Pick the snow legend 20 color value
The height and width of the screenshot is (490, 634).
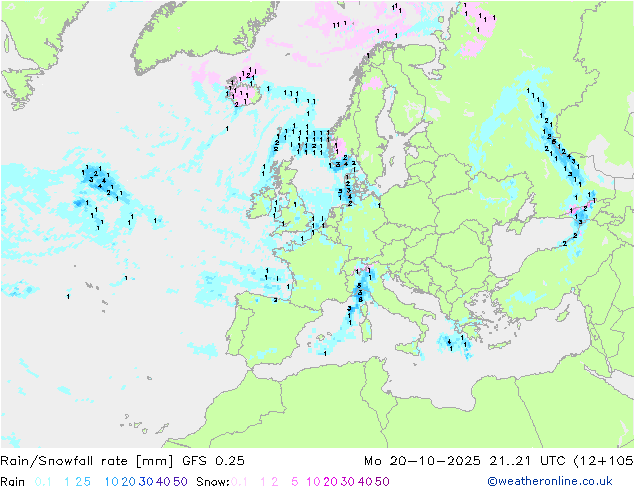pyautogui.click(x=330, y=482)
